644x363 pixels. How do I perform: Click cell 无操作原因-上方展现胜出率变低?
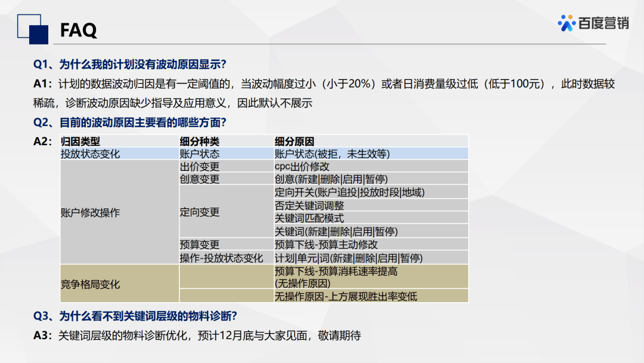pyautogui.click(x=371, y=296)
